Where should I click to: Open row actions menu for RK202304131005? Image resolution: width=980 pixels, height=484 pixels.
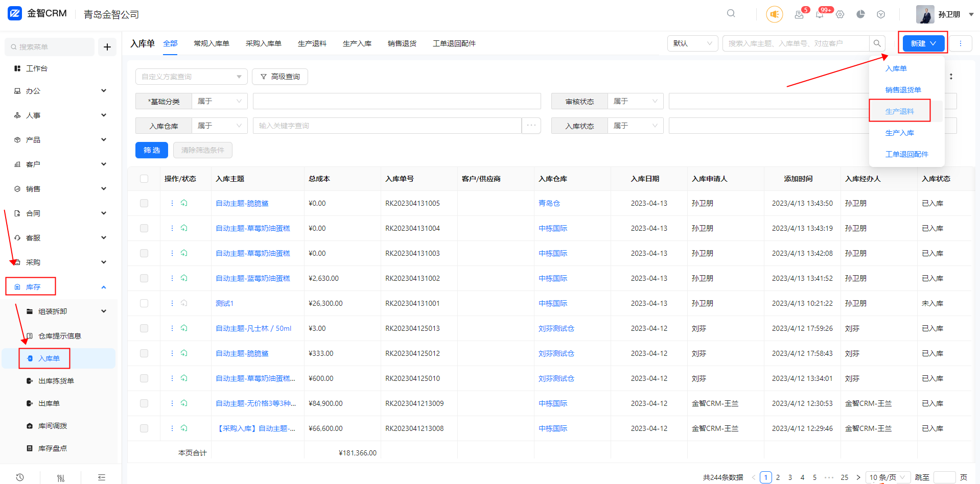point(172,203)
